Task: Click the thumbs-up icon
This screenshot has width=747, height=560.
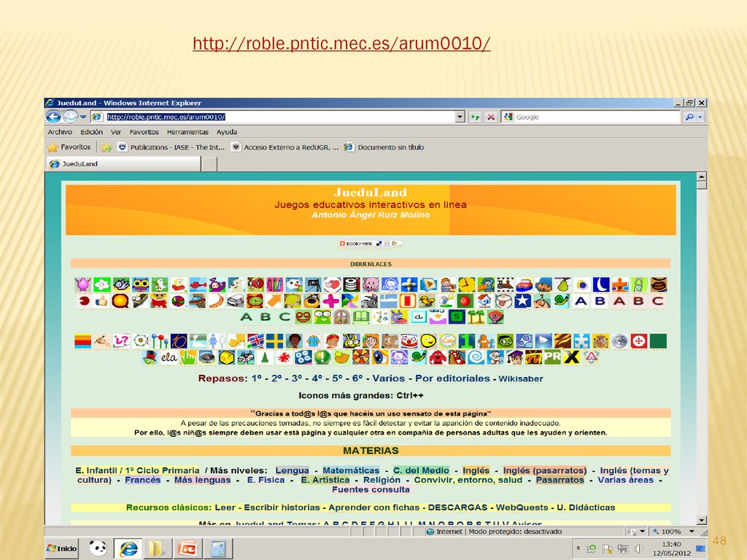Action: (102, 301)
